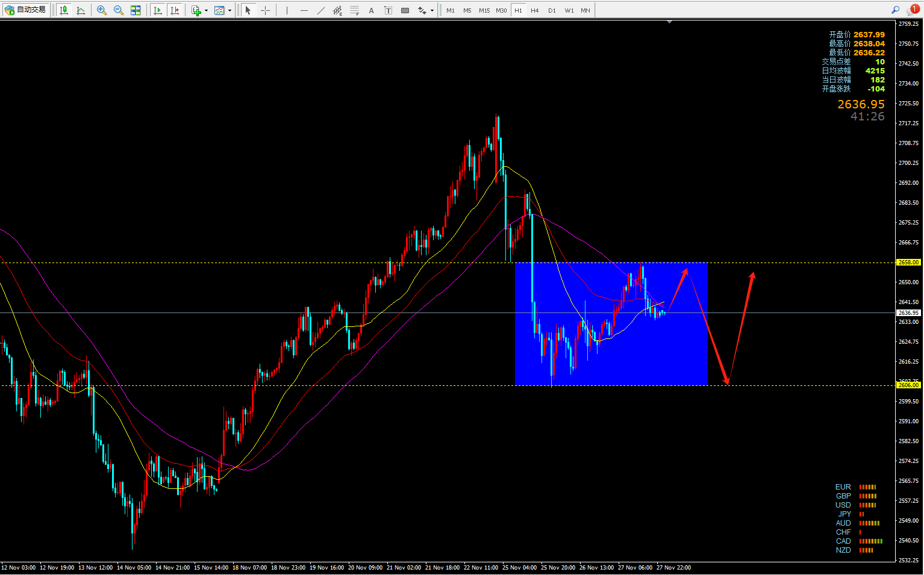Click the large 2636.95 price display
The height and width of the screenshot is (575, 924).
point(861,105)
